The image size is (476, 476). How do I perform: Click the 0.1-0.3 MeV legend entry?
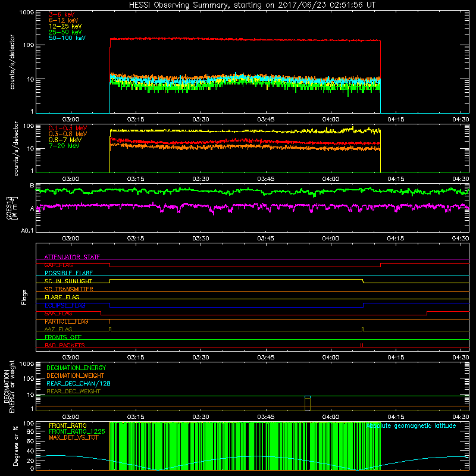(68, 128)
